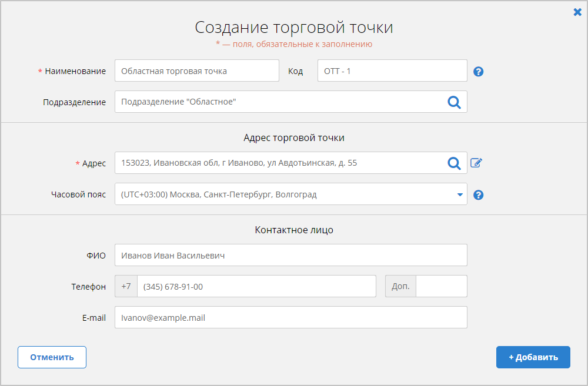Click the empty phone extension input box
The height and width of the screenshot is (386, 588).
tap(441, 287)
